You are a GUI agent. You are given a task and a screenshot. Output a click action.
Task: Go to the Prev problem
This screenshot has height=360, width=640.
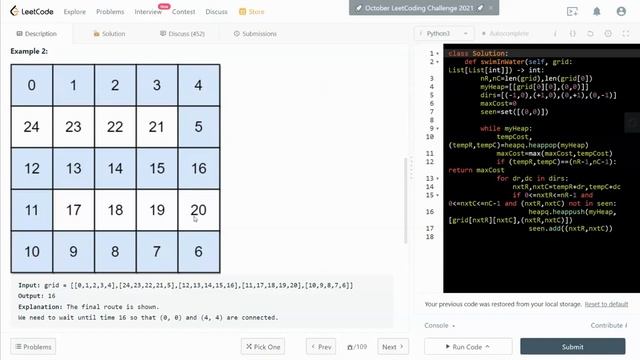point(321,347)
